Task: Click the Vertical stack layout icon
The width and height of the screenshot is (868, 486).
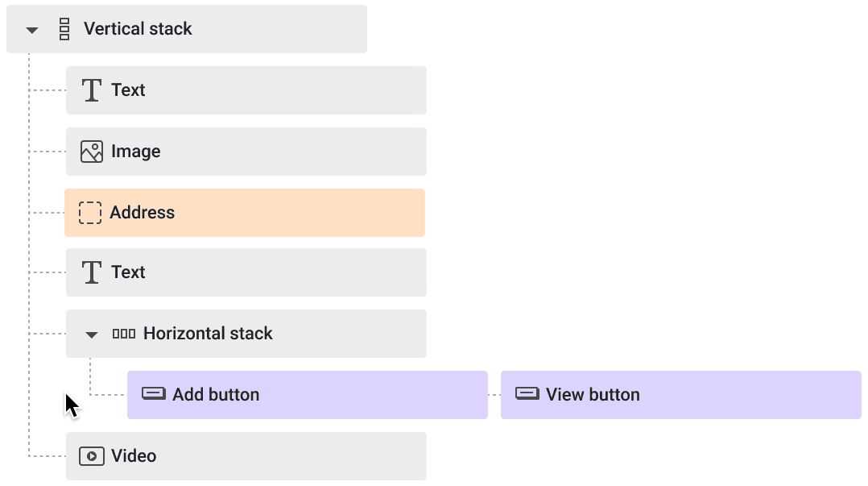Action: (x=64, y=29)
